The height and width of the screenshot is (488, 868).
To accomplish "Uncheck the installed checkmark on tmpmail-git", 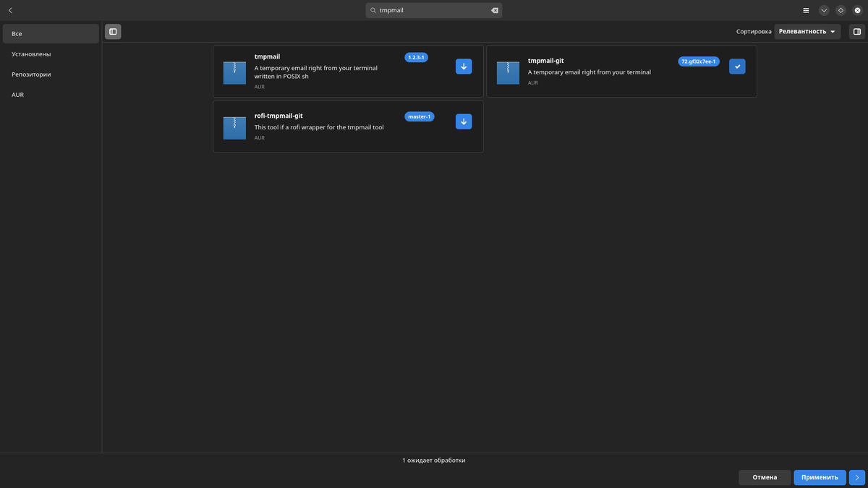I will pyautogui.click(x=736, y=66).
